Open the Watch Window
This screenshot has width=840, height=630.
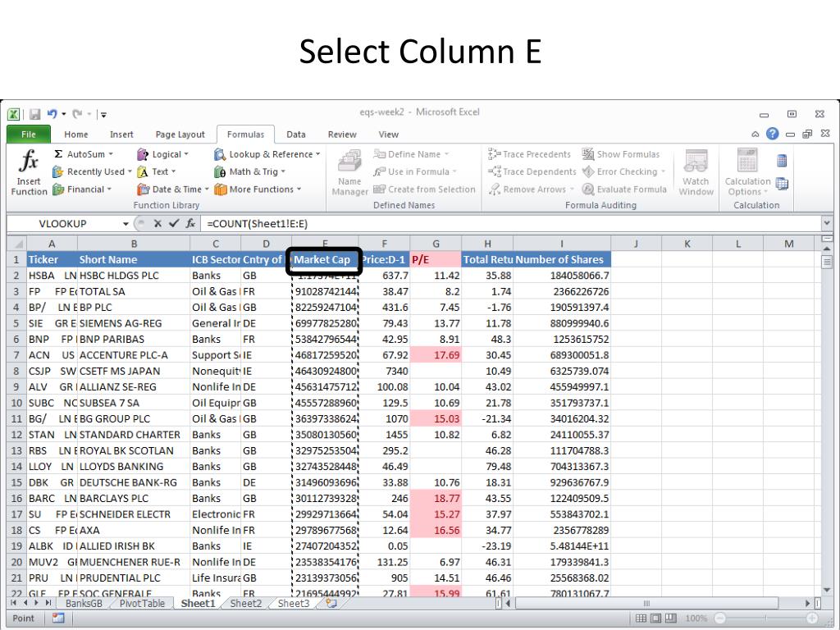pyautogui.click(x=696, y=172)
